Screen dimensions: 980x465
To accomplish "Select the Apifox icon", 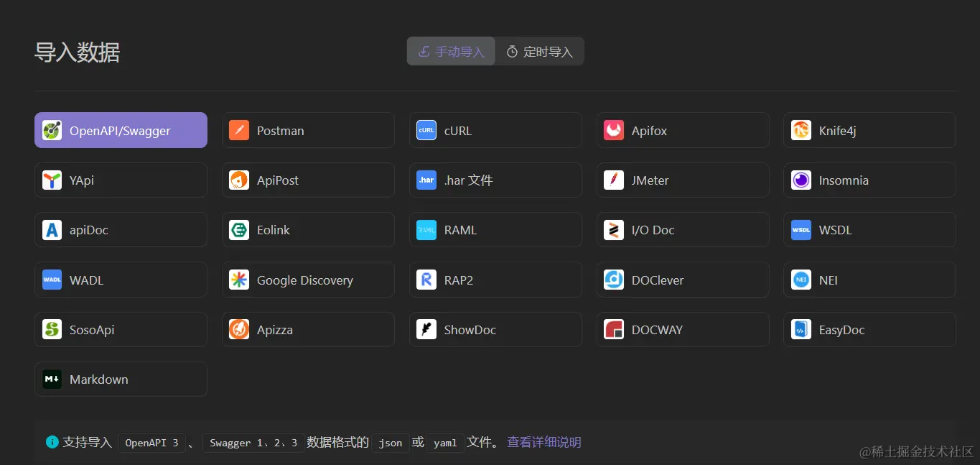I will click(614, 130).
